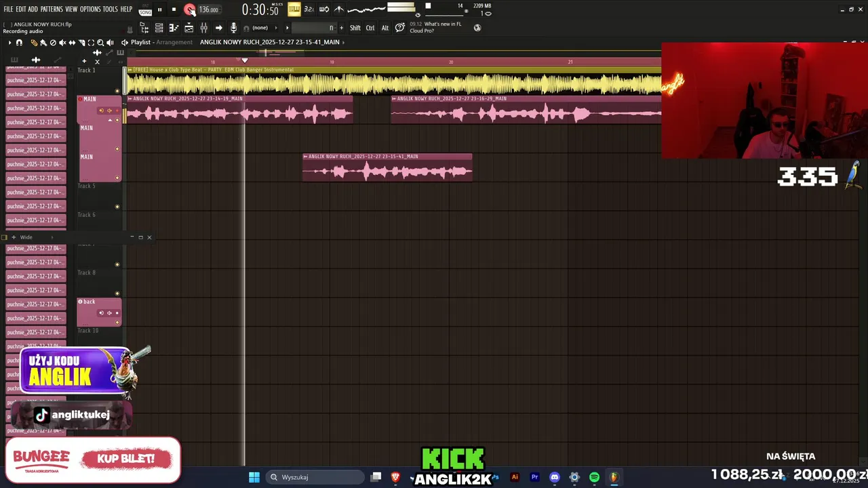
Task: Toggle mute switch on MAIN track
Action: coord(117,120)
